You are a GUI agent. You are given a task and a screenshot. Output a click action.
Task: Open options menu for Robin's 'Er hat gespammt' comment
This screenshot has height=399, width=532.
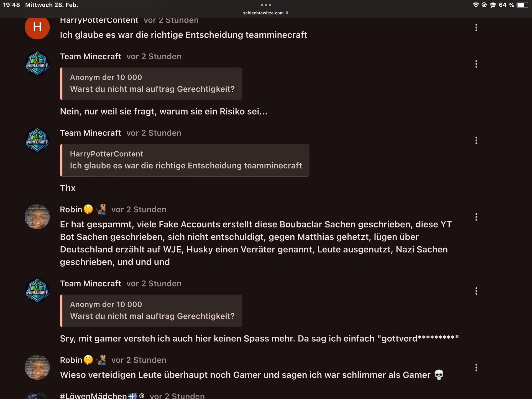coord(476,217)
